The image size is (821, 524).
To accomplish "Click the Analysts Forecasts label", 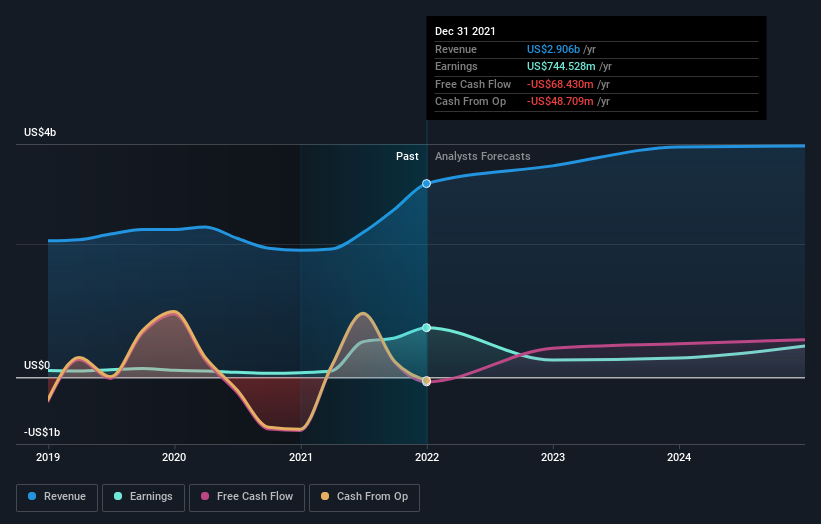I will click(x=483, y=157).
